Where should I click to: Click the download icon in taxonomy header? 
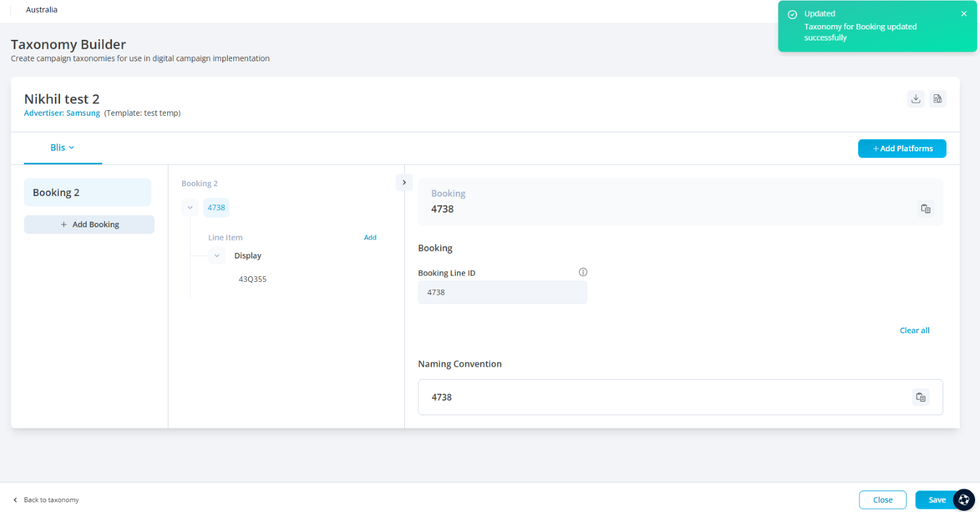point(916,99)
